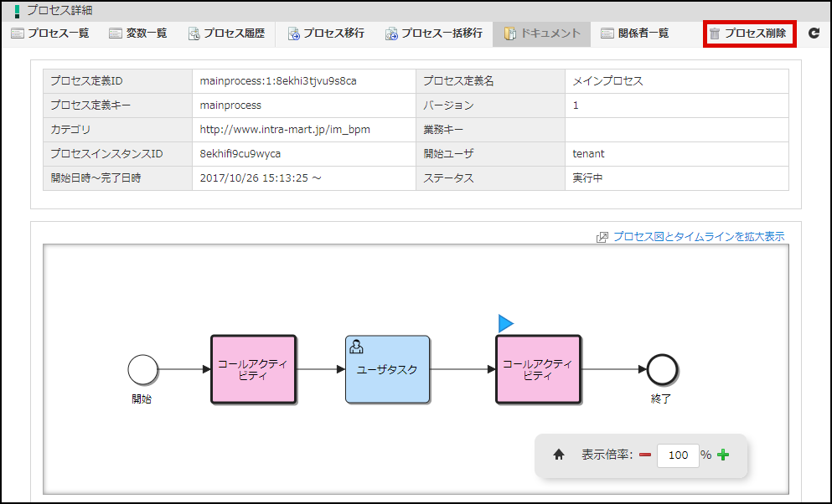
Task: Click the プロセス定義キー mainprocess value
Action: (x=230, y=105)
